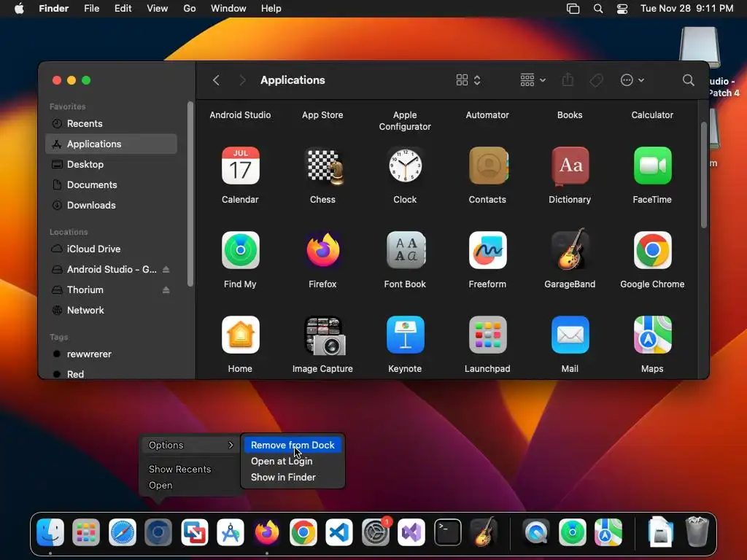The height and width of the screenshot is (560, 747).
Task: Open Visual Studio Code from the Dock
Action: click(x=339, y=532)
